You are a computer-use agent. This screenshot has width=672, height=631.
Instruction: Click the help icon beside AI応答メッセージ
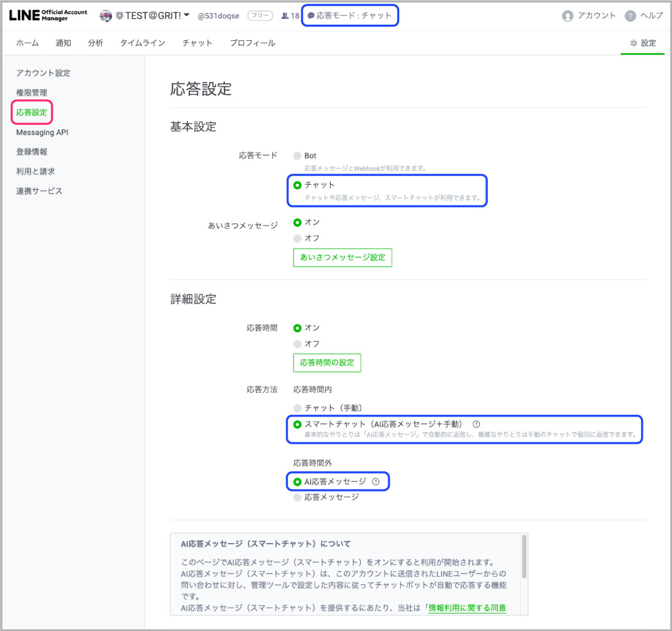376,482
